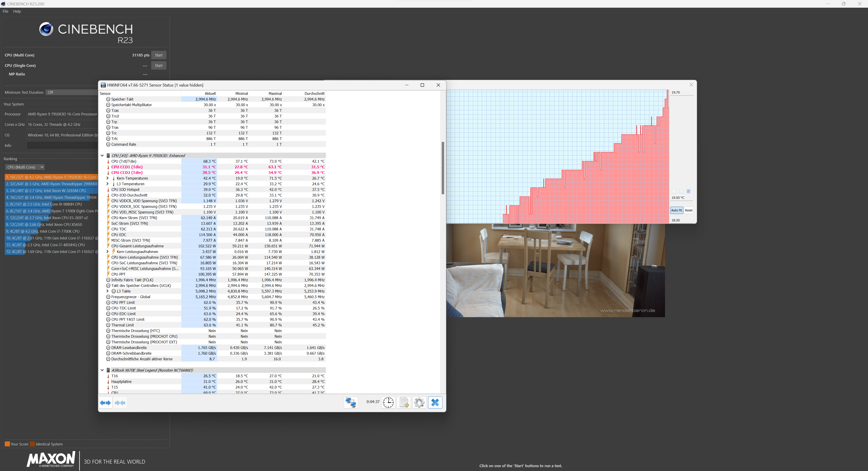The width and height of the screenshot is (868, 471).
Task: Open HWiNFO sensor settings gear icon
Action: coord(419,402)
